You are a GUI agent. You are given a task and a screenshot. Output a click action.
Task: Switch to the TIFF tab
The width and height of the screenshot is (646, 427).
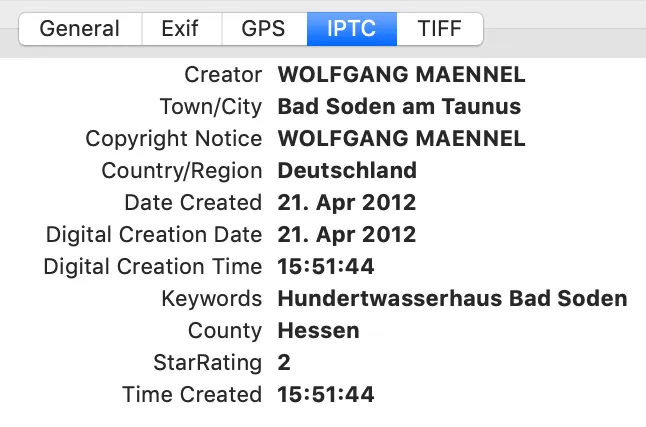[440, 29]
